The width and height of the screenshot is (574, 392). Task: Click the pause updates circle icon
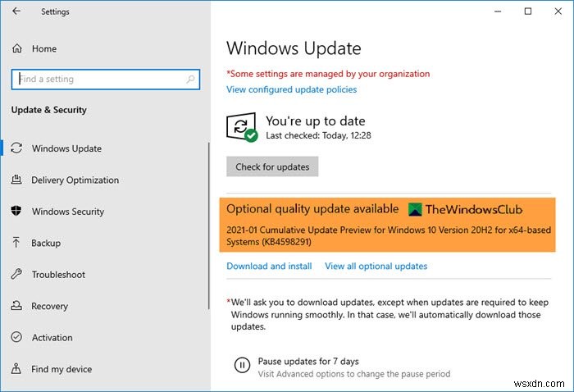coord(242,365)
